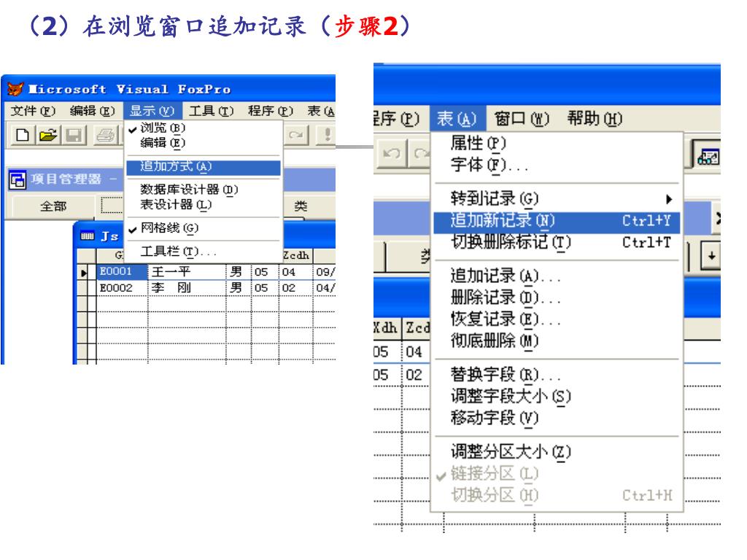
Task: Click the record pointer marker of row E0001
Action: (x=83, y=273)
